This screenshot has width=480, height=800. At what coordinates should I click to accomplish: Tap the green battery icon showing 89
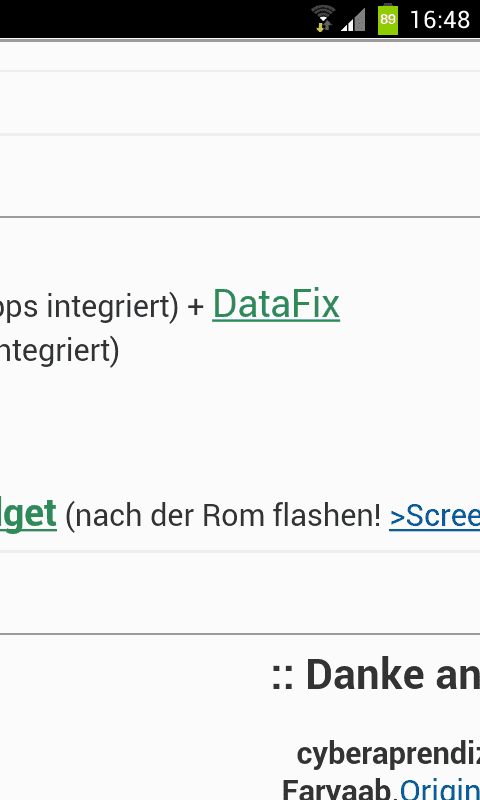(388, 19)
